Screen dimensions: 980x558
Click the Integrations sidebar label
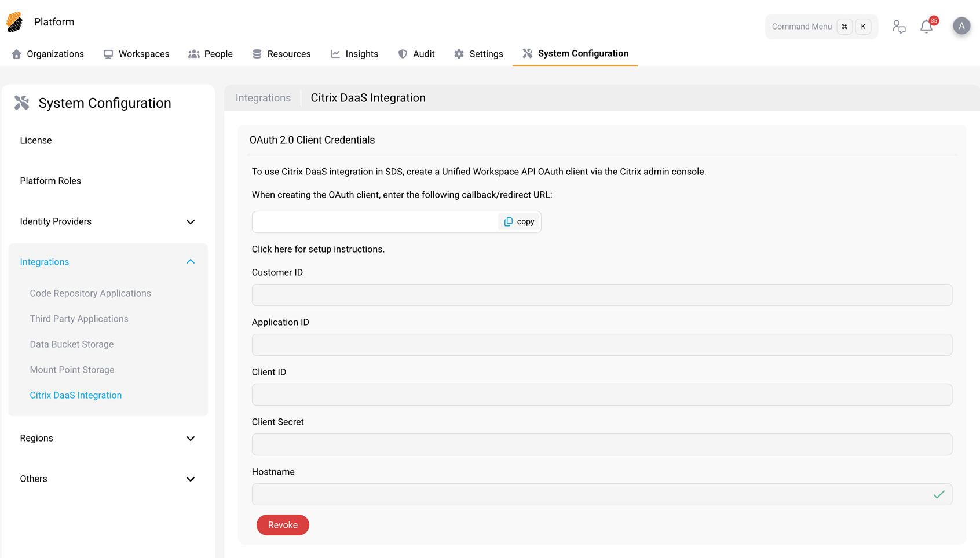point(45,262)
